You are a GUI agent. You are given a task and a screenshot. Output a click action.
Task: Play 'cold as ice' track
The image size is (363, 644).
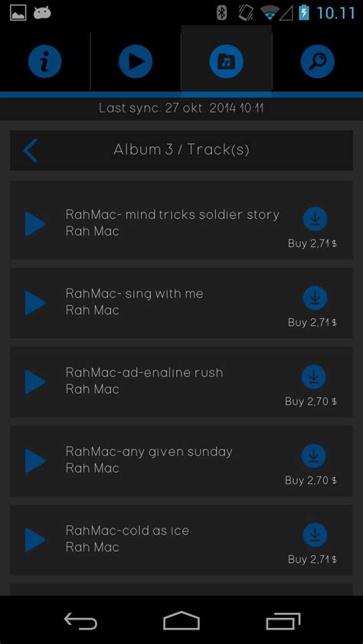[35, 539]
